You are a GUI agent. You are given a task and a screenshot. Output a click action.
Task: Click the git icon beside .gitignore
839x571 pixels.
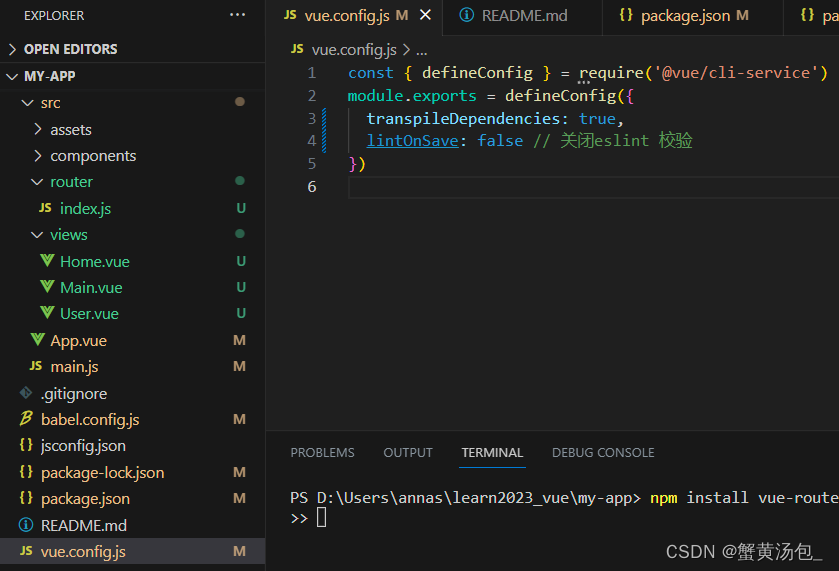(26, 393)
